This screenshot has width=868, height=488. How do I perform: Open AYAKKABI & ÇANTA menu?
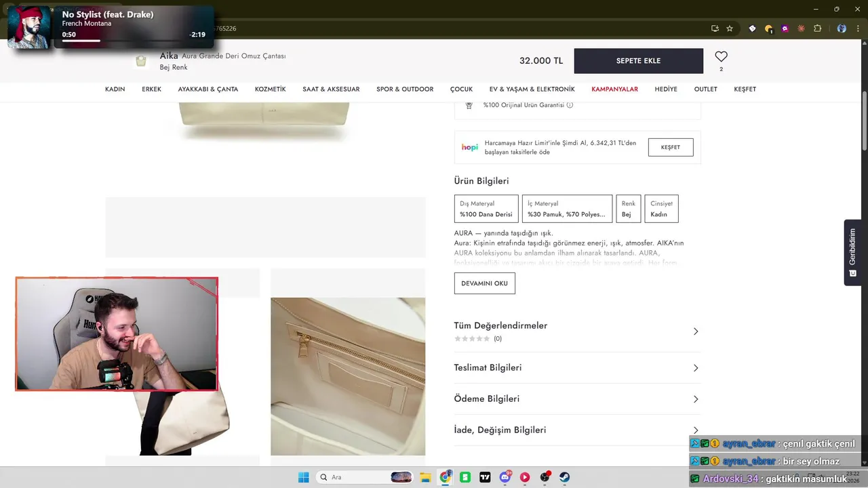click(208, 89)
